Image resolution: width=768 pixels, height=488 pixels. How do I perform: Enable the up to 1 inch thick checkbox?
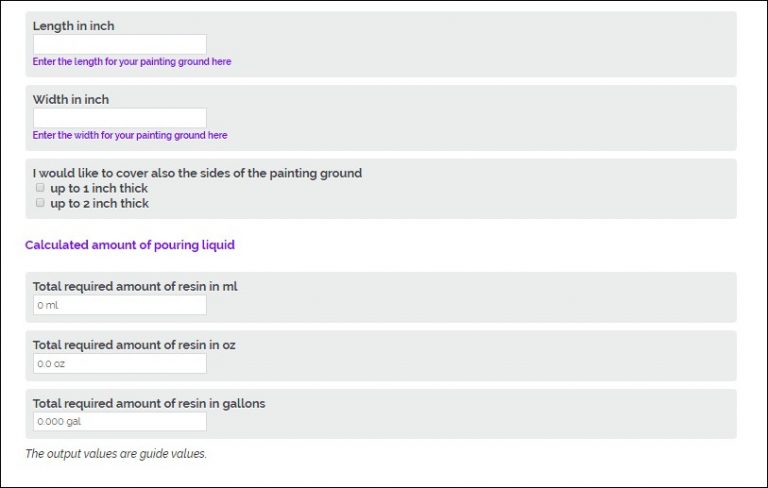click(40, 188)
